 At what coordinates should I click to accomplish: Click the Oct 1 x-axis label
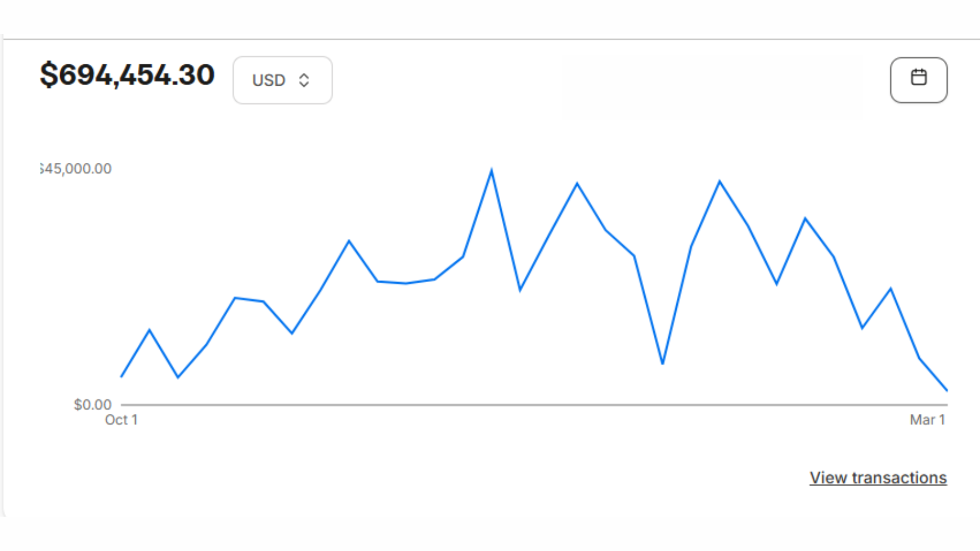point(121,420)
